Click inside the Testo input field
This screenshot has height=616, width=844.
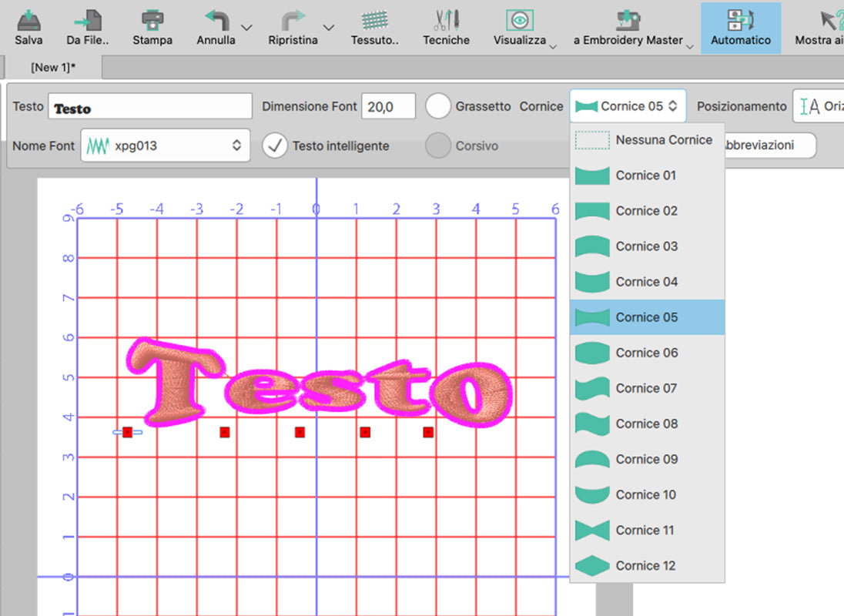tap(150, 105)
